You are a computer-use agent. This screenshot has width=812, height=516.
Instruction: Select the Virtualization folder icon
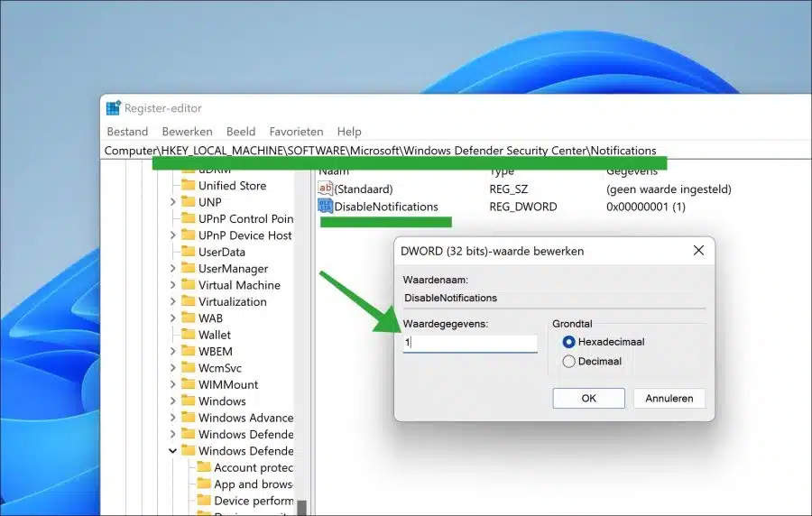click(x=189, y=300)
